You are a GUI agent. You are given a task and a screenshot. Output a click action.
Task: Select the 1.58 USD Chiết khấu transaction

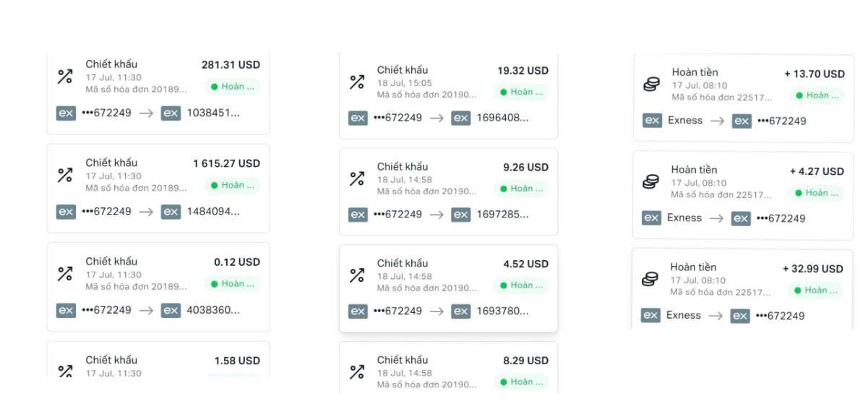click(158, 360)
